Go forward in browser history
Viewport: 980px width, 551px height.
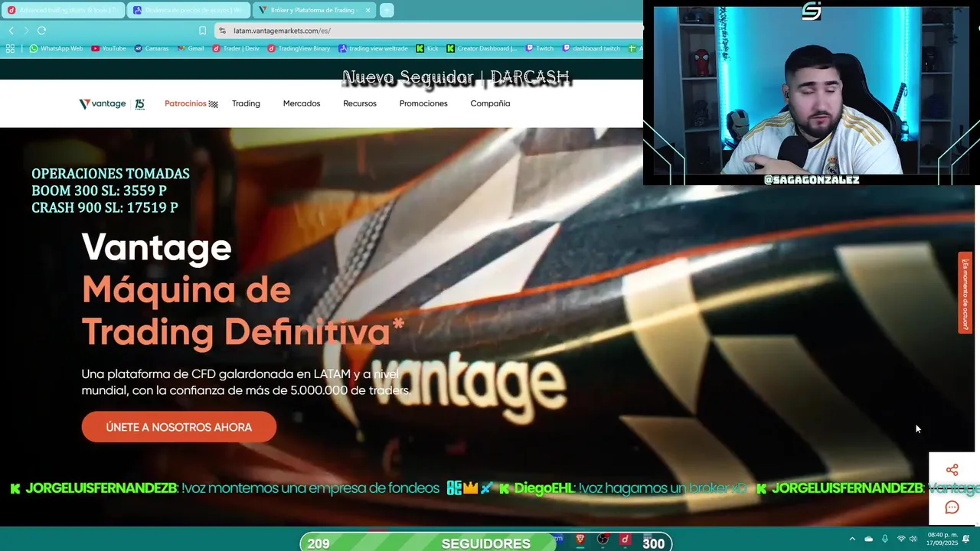tap(26, 31)
